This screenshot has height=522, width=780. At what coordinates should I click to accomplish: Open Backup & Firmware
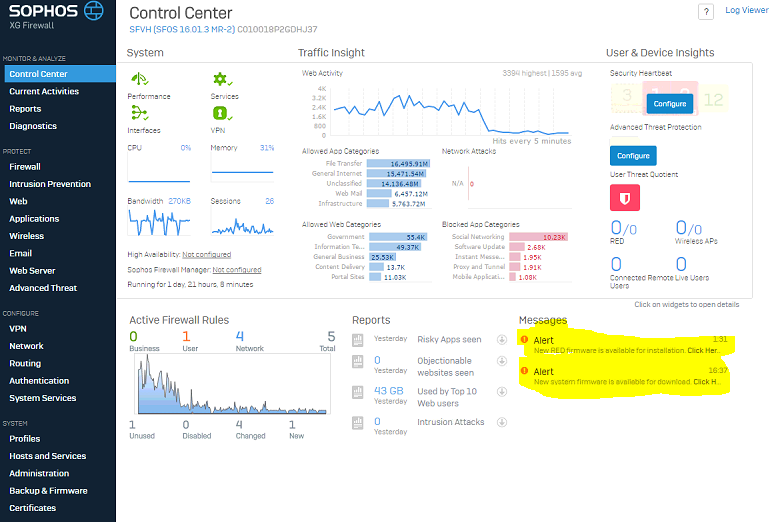(48, 491)
